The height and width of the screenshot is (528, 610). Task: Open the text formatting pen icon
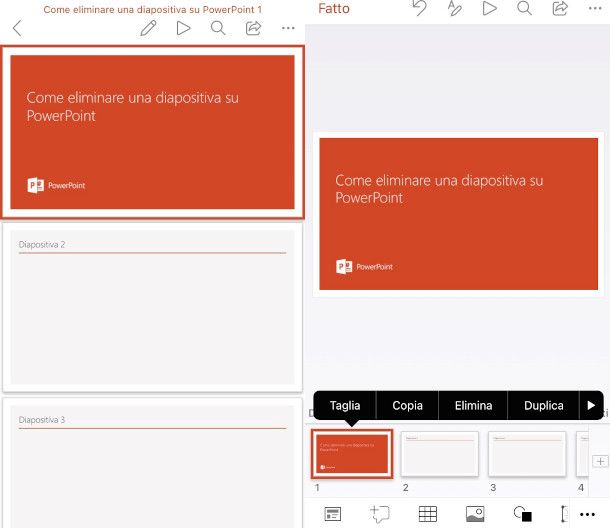point(454,8)
